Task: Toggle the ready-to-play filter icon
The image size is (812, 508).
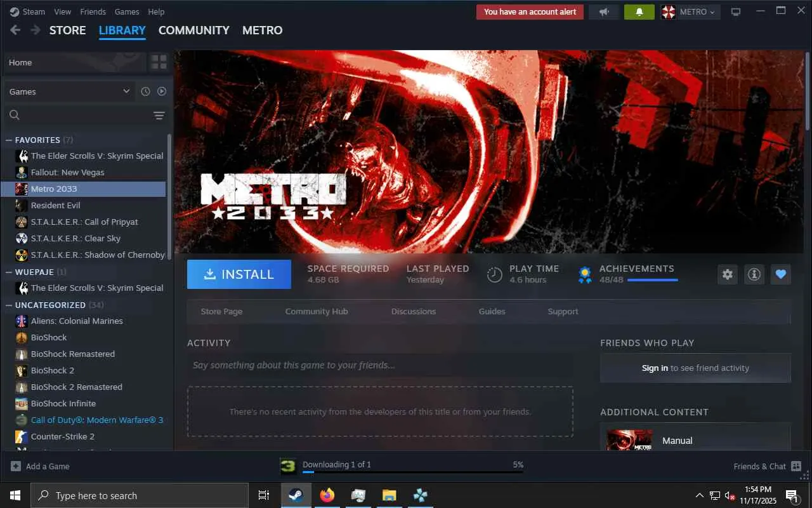Action: click(162, 91)
